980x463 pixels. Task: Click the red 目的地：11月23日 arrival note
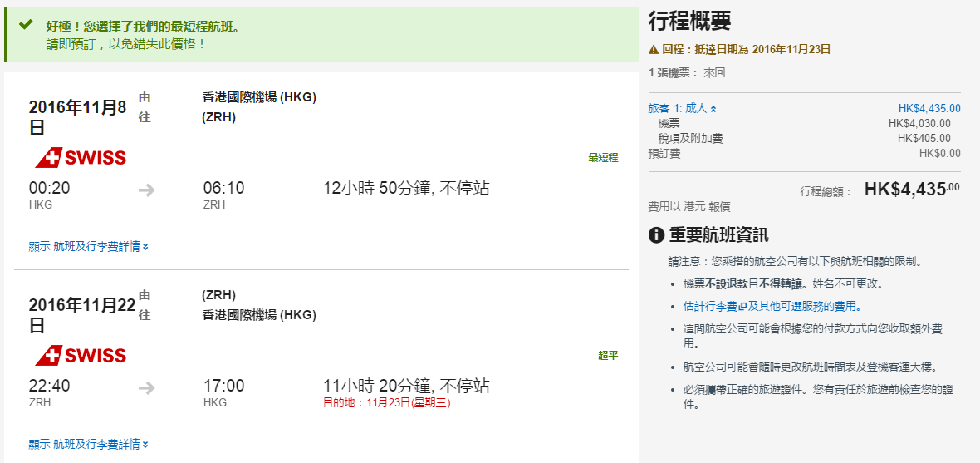click(x=386, y=403)
